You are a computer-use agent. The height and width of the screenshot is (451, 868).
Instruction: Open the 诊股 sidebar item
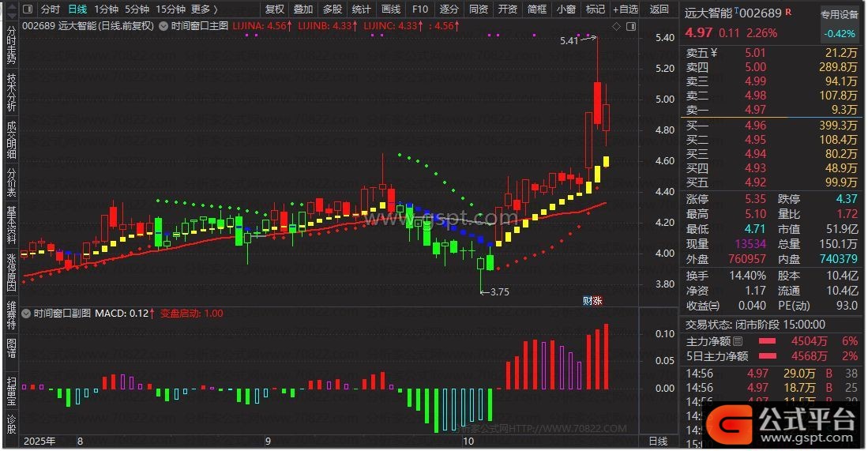click(11, 423)
